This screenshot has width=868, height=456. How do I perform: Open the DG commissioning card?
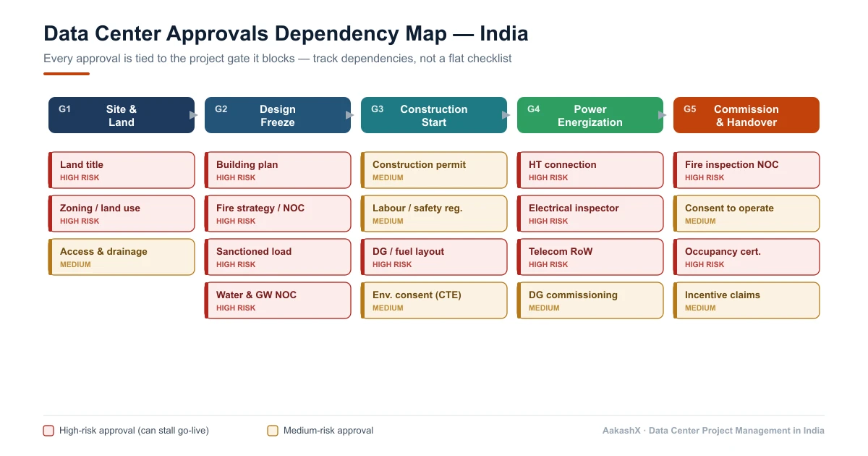[x=590, y=300]
